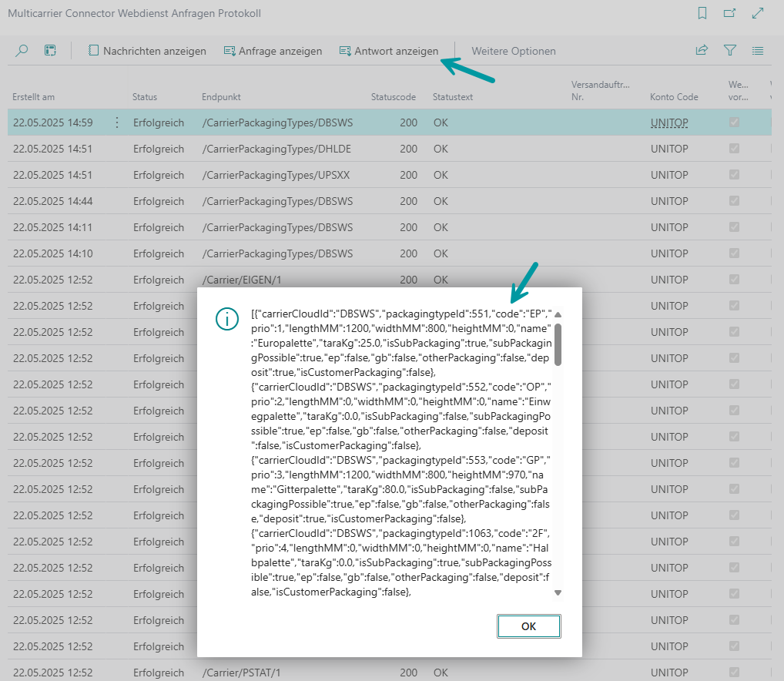This screenshot has width=784, height=681.
Task: Click the search magnifier icon in toolbar
Action: click(x=22, y=51)
